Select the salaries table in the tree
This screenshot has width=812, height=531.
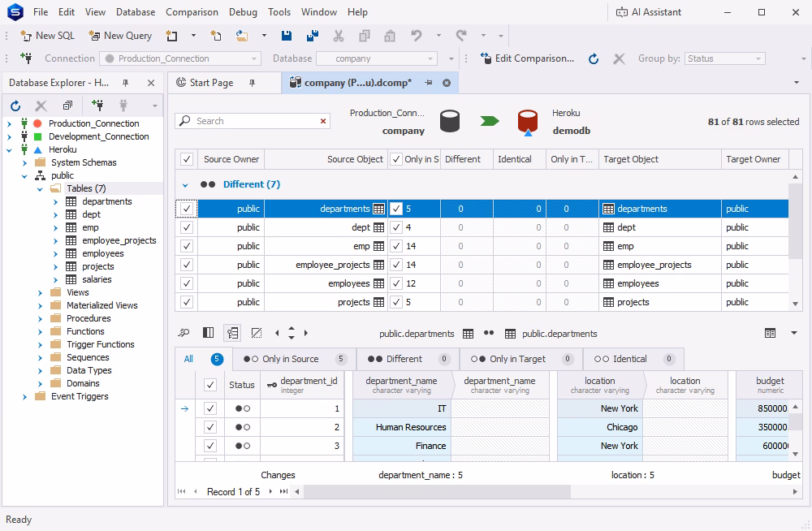tap(97, 280)
